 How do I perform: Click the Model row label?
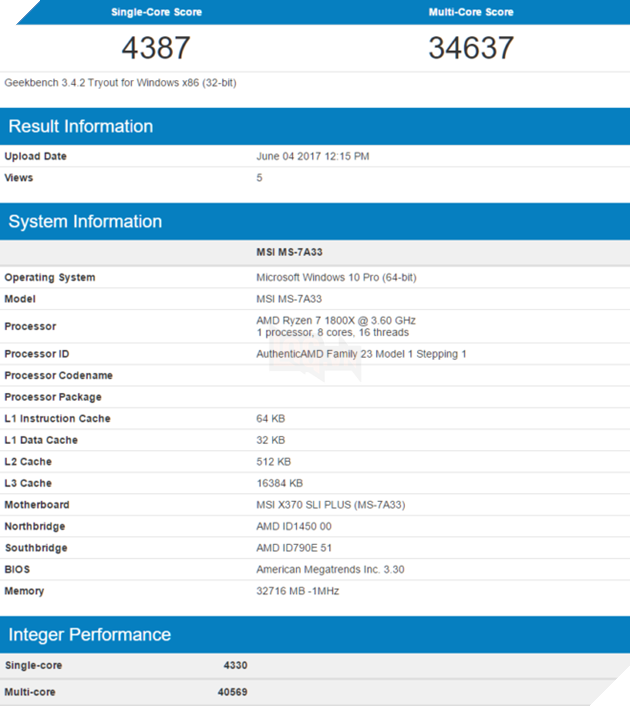[20, 299]
